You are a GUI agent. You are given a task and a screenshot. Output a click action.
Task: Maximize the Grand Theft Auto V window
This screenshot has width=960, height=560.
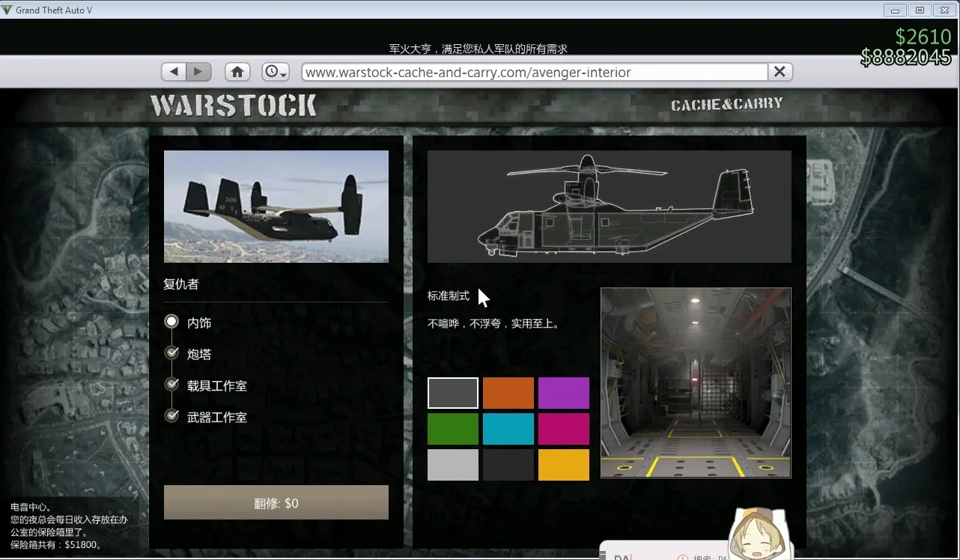click(x=920, y=10)
